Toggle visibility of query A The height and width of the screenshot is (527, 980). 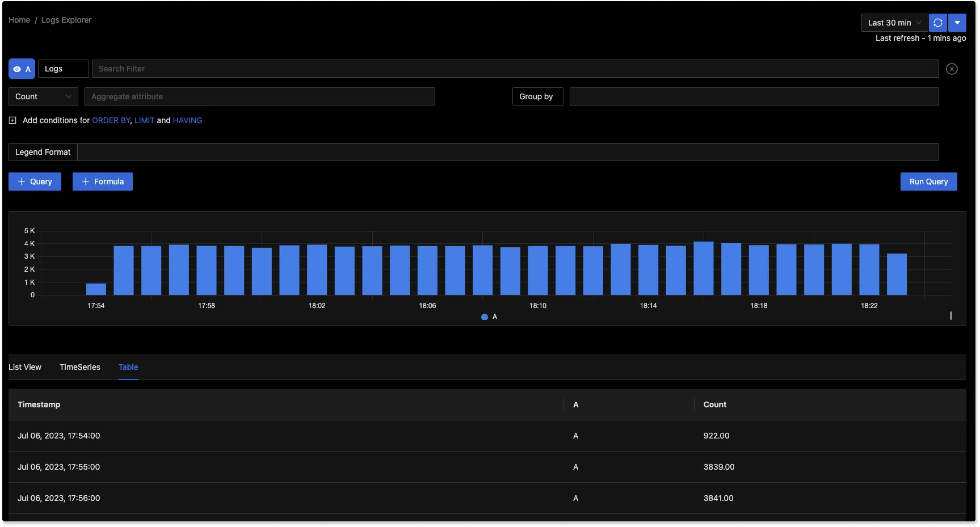(x=22, y=69)
